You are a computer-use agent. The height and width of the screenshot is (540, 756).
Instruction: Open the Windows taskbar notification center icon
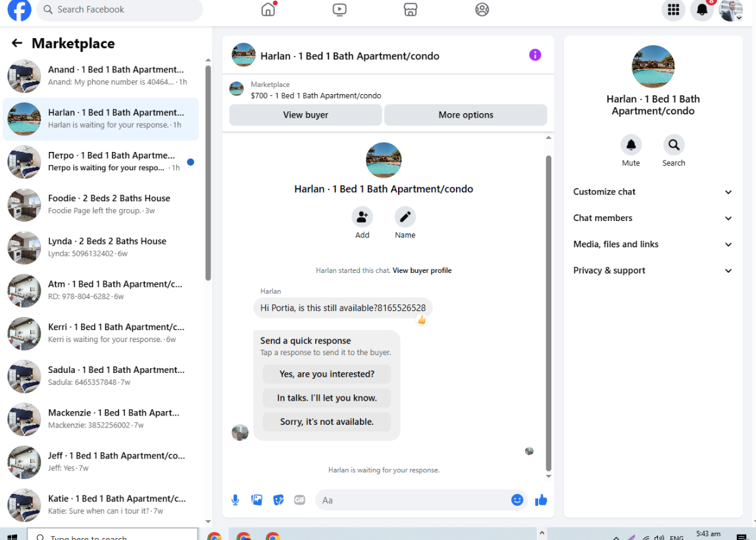point(742,537)
